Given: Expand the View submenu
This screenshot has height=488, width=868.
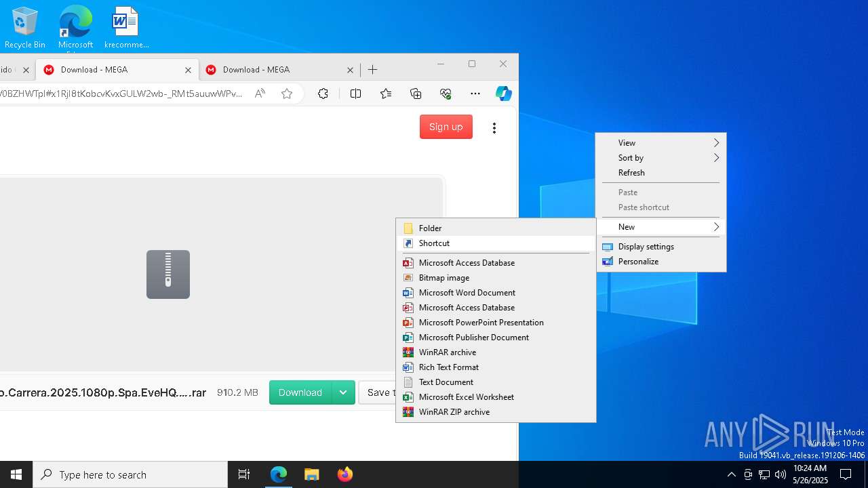Looking at the screenshot, I should tap(660, 142).
